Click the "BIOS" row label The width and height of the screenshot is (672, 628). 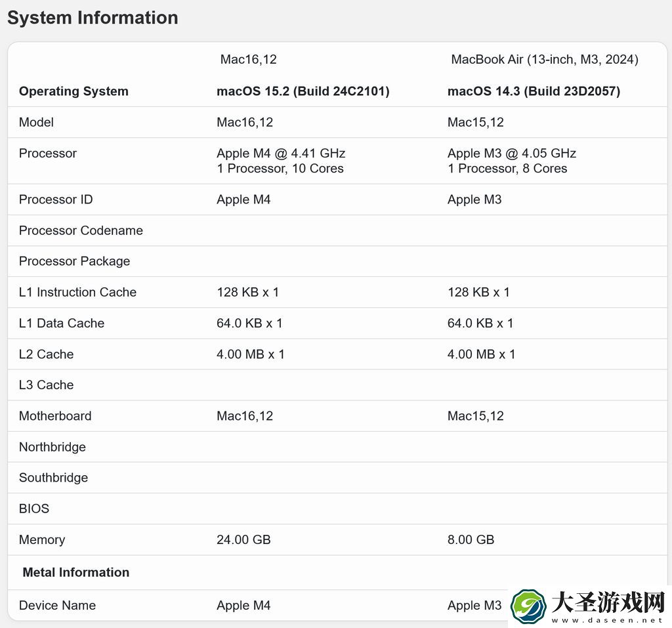pos(34,509)
